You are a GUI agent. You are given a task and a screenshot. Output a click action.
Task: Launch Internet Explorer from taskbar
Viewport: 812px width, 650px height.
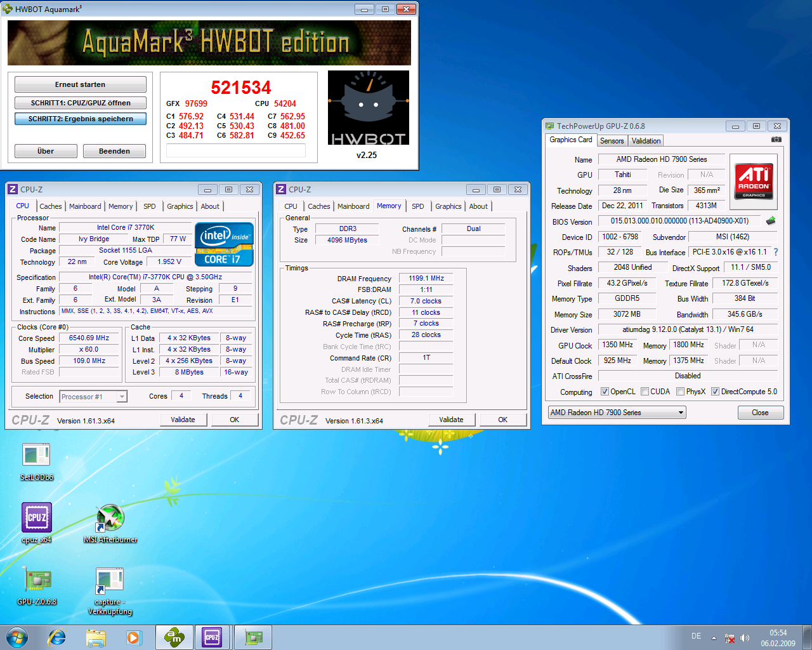57,637
